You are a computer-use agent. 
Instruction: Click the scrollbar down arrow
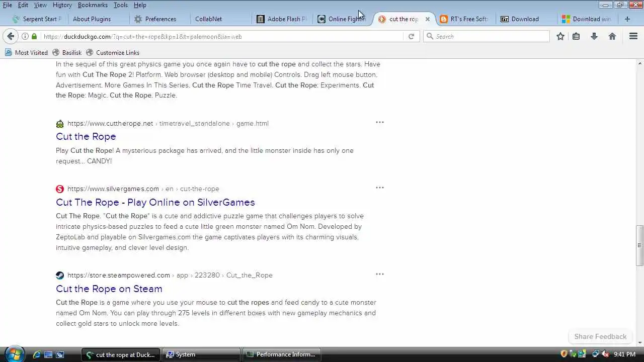tap(640, 342)
